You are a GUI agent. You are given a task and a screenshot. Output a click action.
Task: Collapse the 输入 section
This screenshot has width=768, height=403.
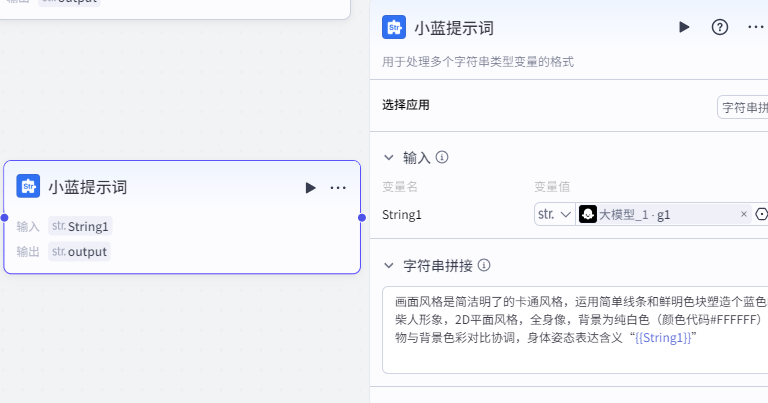click(389, 158)
